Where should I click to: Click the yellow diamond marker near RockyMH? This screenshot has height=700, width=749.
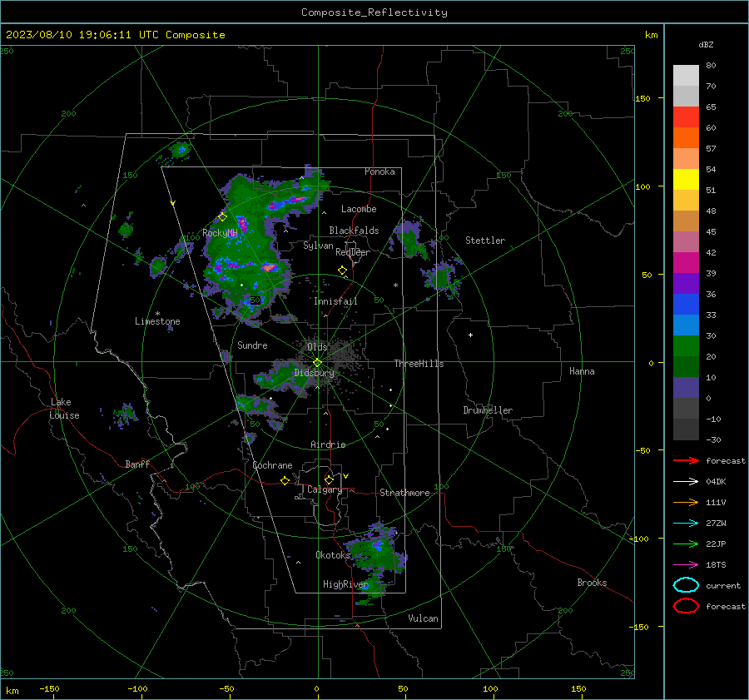[222, 217]
